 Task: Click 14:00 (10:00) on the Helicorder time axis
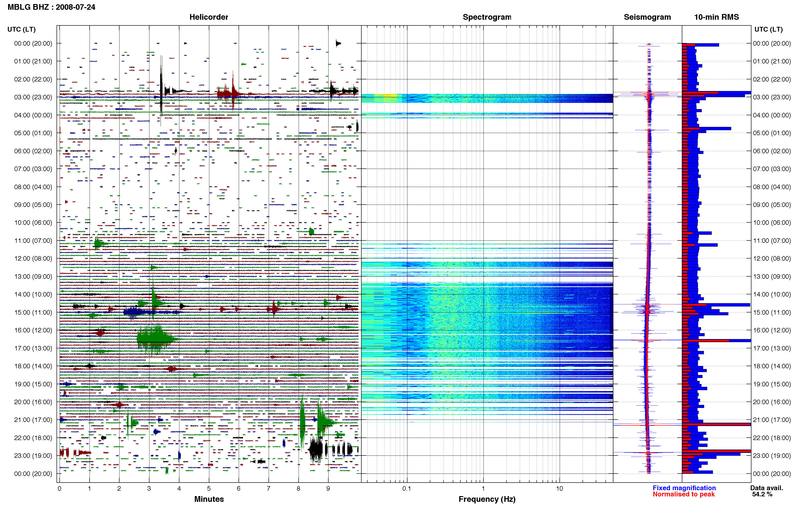pyautogui.click(x=33, y=294)
